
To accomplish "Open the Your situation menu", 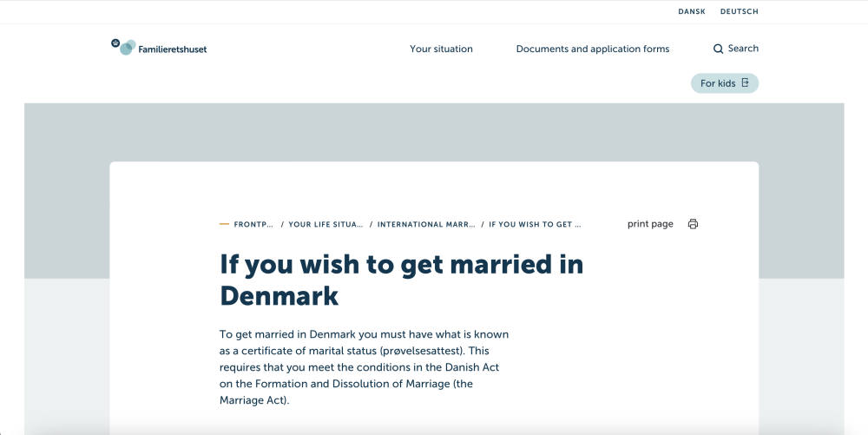I will (441, 49).
